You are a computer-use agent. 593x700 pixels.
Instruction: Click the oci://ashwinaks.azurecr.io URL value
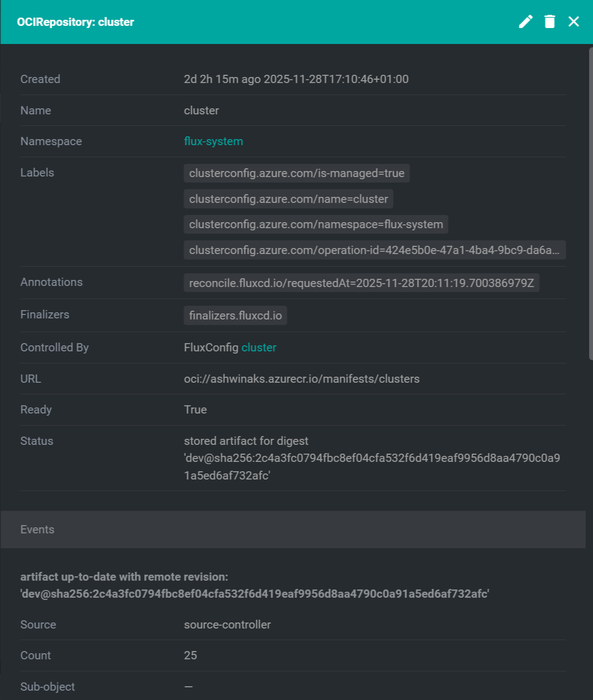coord(301,379)
